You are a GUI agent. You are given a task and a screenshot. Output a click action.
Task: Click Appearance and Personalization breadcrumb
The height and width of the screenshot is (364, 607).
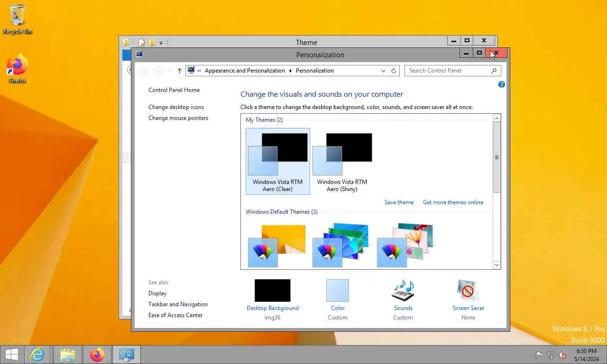pyautogui.click(x=245, y=71)
